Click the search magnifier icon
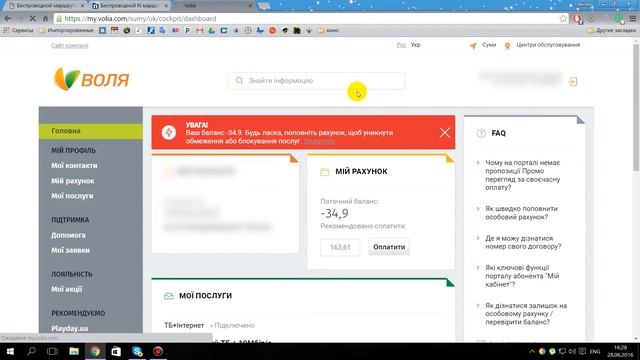Screen dimensions: 640x360 (239, 80)
